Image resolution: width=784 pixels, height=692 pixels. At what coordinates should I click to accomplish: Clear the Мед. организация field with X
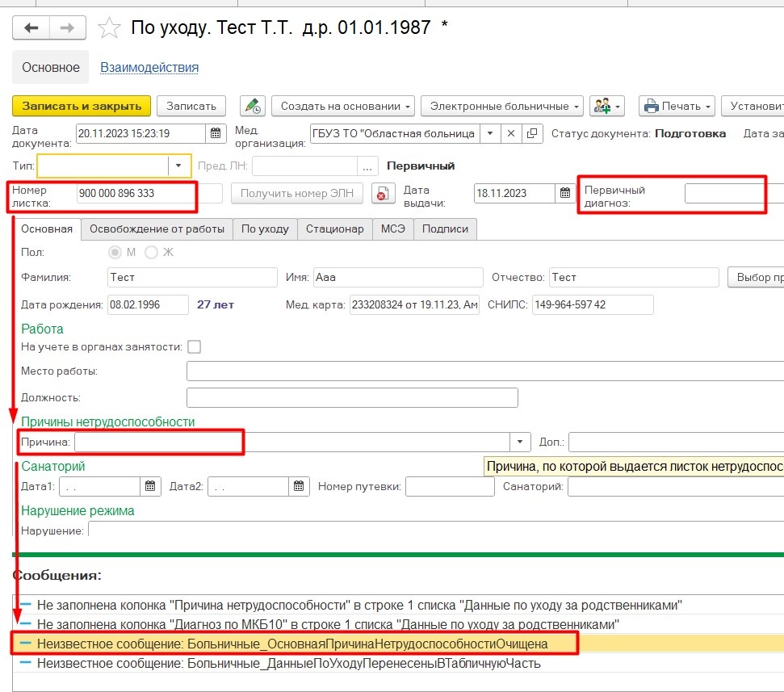pyautogui.click(x=511, y=134)
